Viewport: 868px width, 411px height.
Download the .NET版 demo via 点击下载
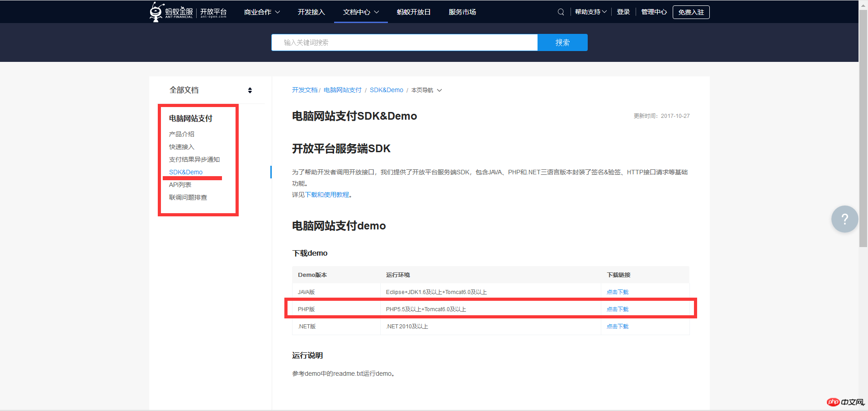tap(618, 327)
